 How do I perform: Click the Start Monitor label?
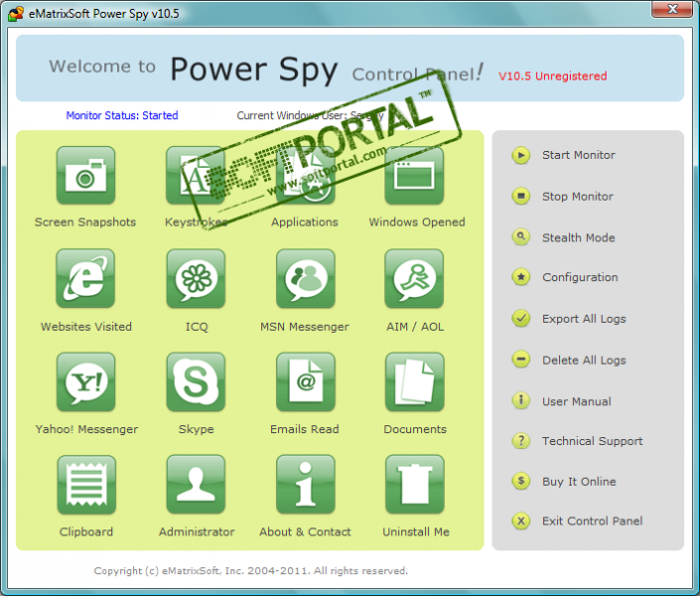click(579, 155)
